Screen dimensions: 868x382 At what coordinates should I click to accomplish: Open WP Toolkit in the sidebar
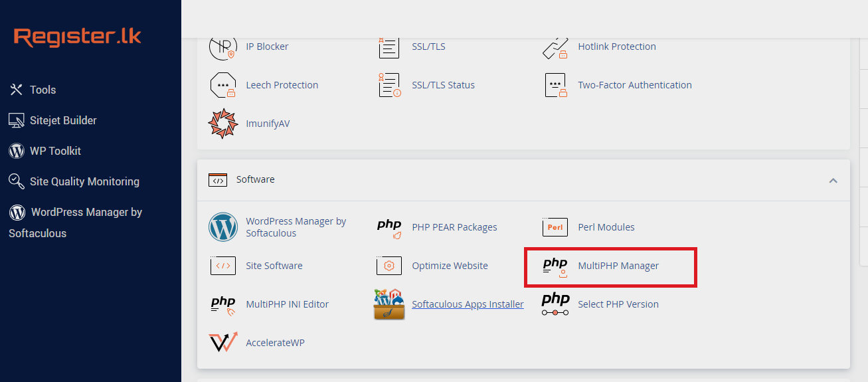point(55,151)
